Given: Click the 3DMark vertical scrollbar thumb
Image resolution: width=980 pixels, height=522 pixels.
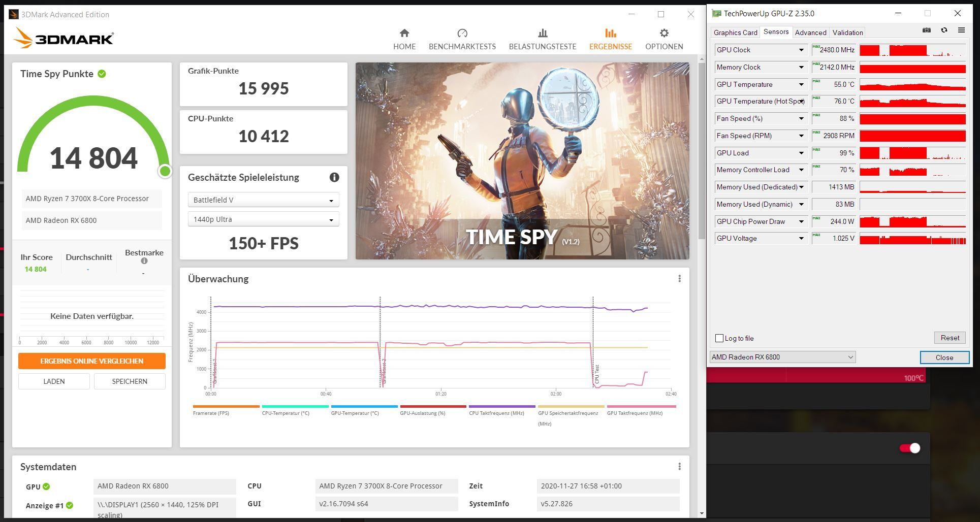Looking at the screenshot, I should (702, 150).
